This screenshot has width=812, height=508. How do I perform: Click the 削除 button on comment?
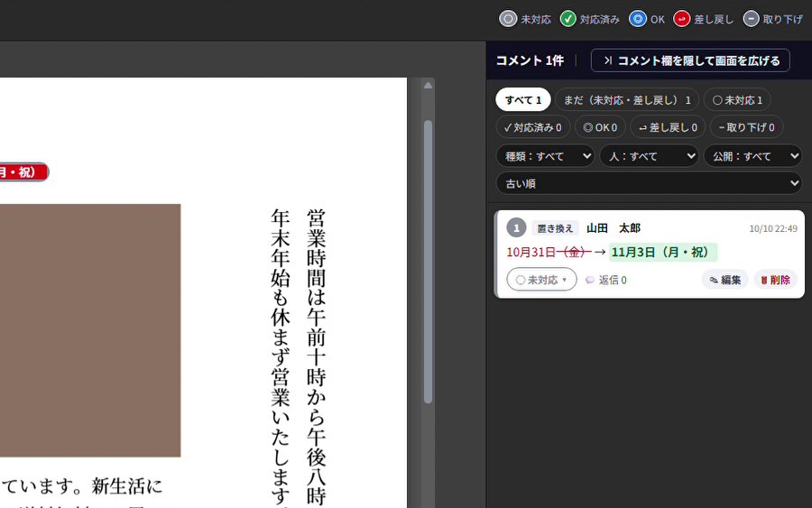click(x=775, y=280)
